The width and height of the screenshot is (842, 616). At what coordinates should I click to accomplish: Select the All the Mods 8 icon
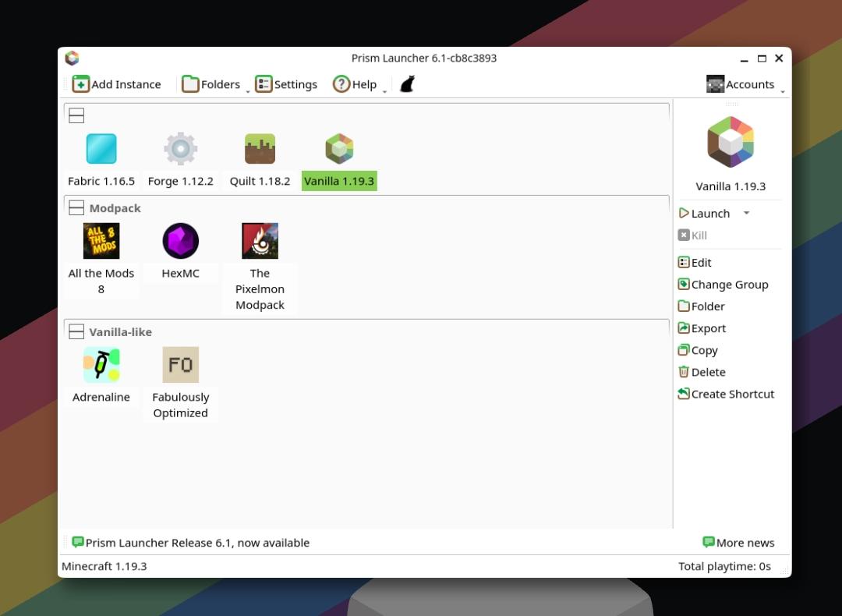coord(101,241)
